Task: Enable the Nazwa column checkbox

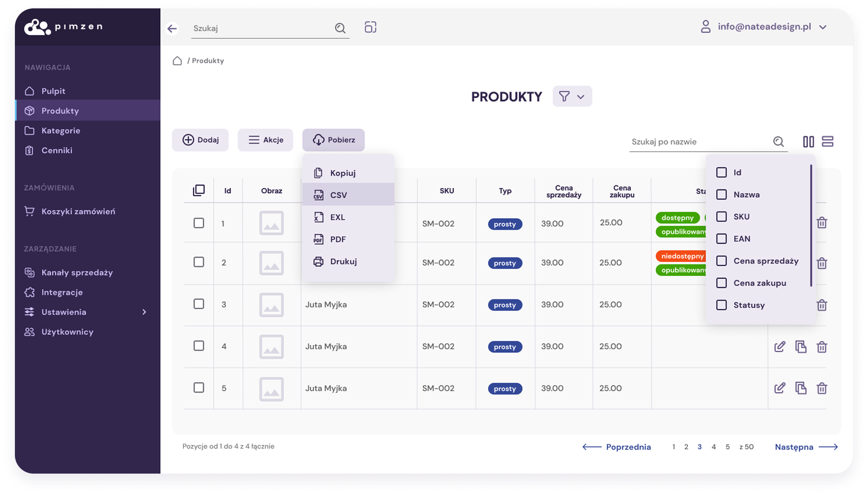Action: [721, 194]
